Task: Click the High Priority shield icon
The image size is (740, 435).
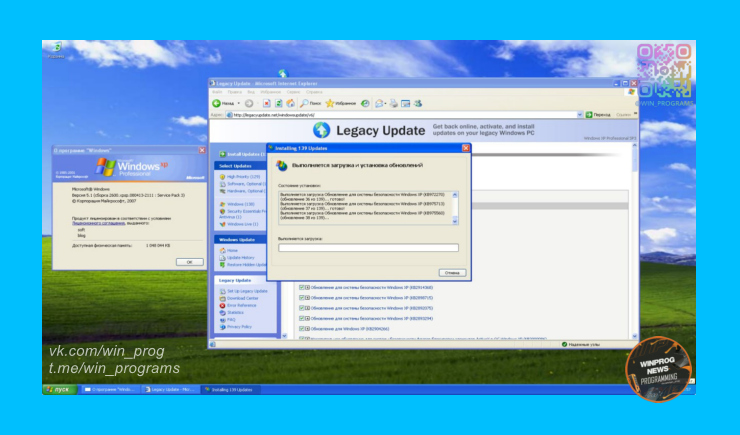Action: point(222,177)
